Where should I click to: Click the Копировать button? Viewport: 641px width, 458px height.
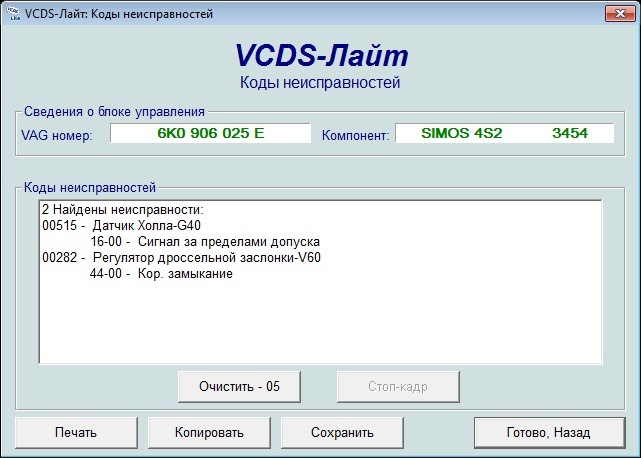tap(209, 433)
